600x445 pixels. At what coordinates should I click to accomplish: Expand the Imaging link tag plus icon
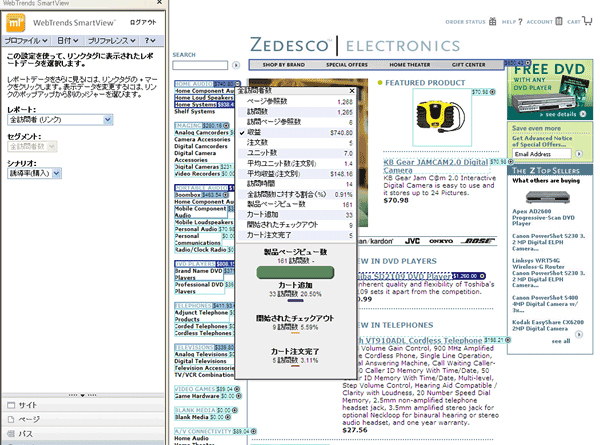coord(226,126)
